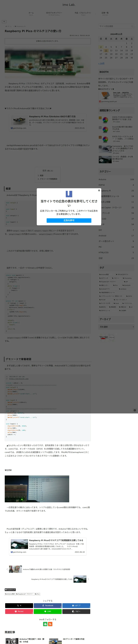The width and height of the screenshot is (138, 644).
Task: Open the PIC category
Action: (x=116, y=247)
